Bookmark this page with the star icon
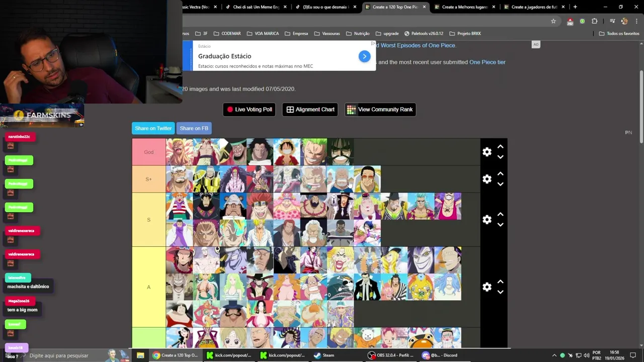 point(553,21)
